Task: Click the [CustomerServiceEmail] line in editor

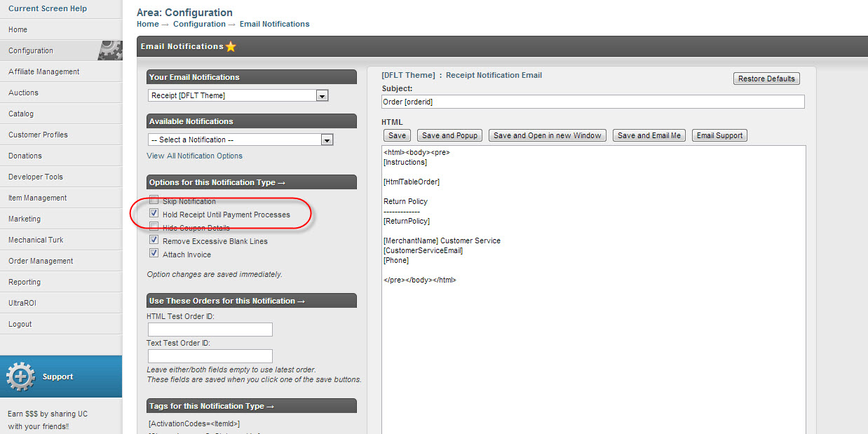Action: tap(423, 250)
